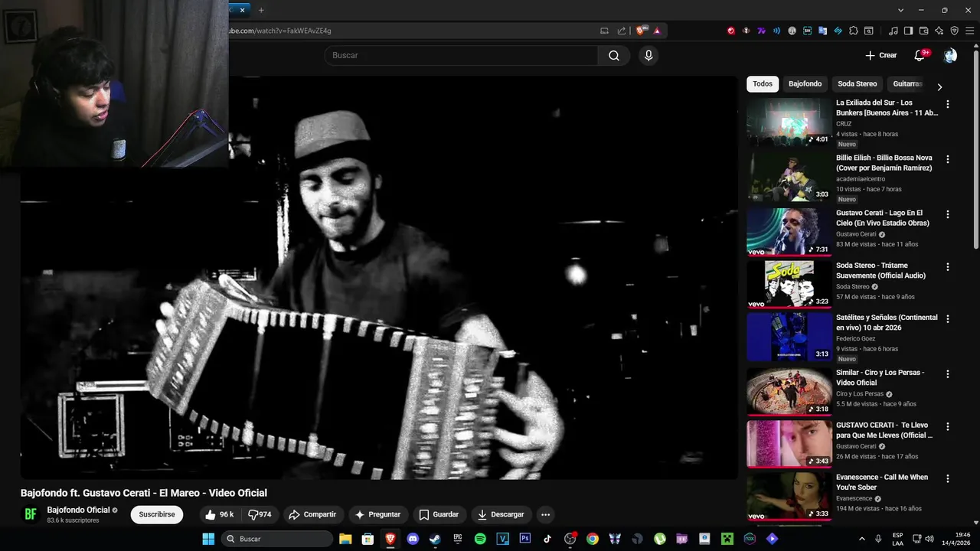Start voice search with the microphone icon
This screenshot has width=980, height=551.
[x=648, y=55]
